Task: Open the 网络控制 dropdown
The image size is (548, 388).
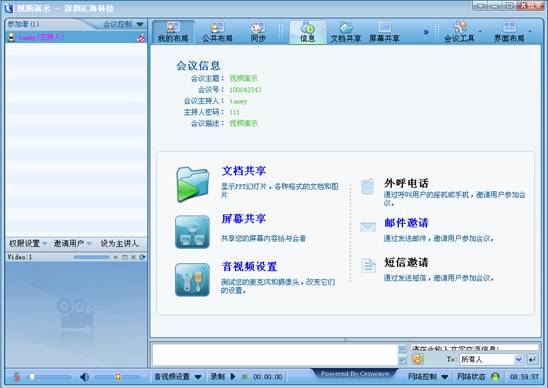Action: pos(428,377)
